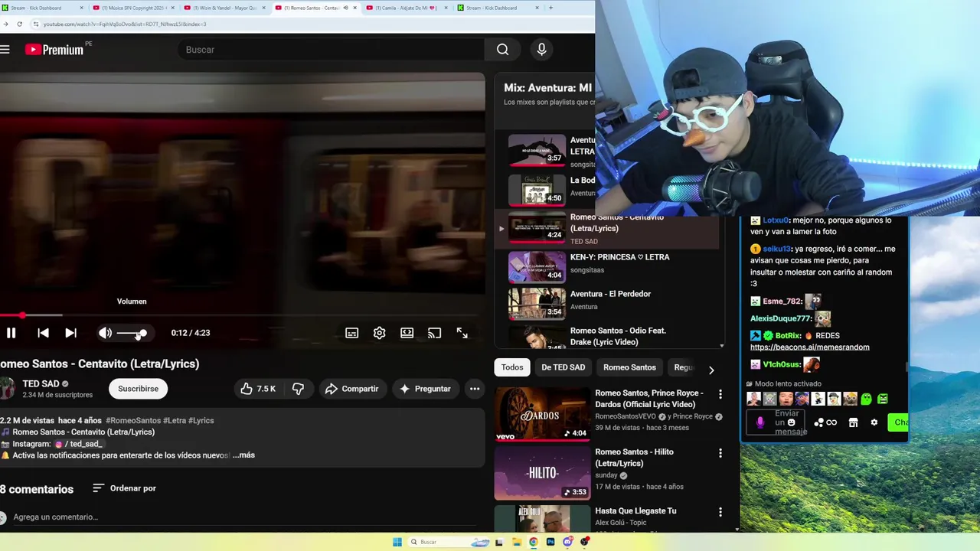
Task: Open chat settings gear icon
Action: click(874, 422)
